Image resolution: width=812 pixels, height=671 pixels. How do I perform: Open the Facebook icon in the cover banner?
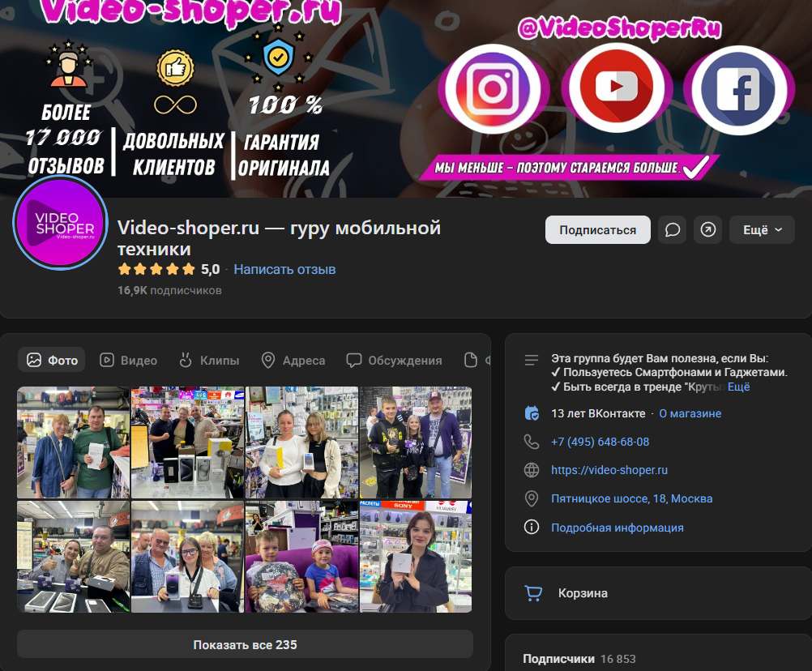739,90
